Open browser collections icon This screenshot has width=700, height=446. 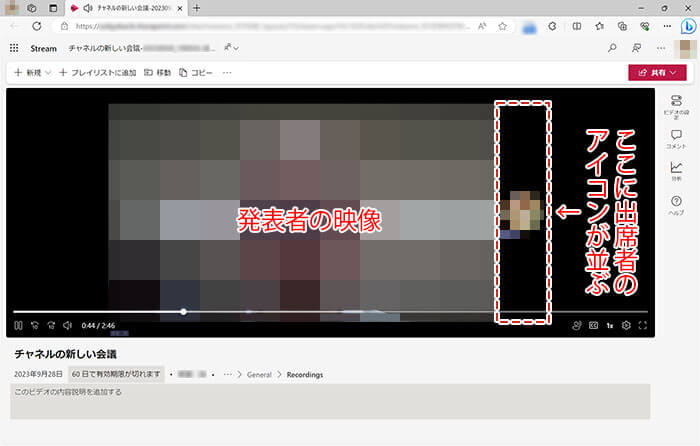coord(622,26)
